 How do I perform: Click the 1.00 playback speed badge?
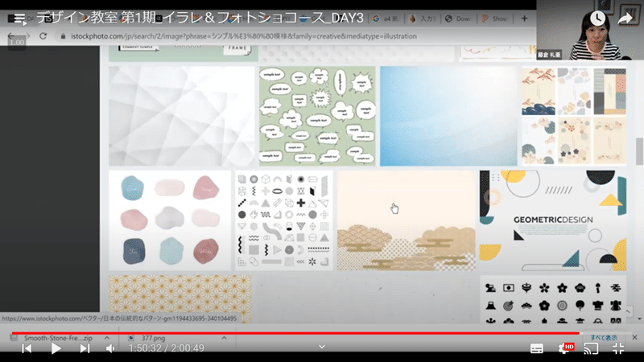click(x=17, y=43)
